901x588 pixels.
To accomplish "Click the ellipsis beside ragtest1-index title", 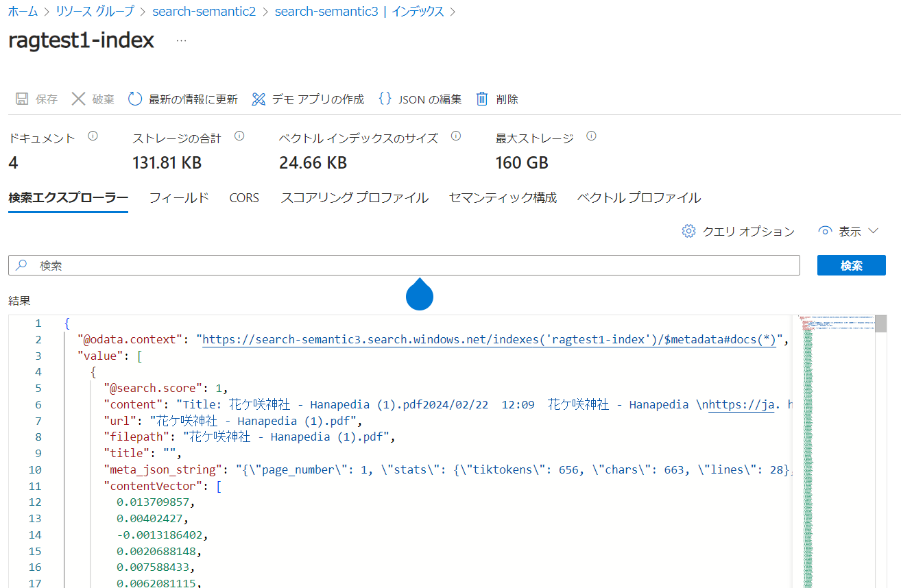I will pyautogui.click(x=181, y=40).
